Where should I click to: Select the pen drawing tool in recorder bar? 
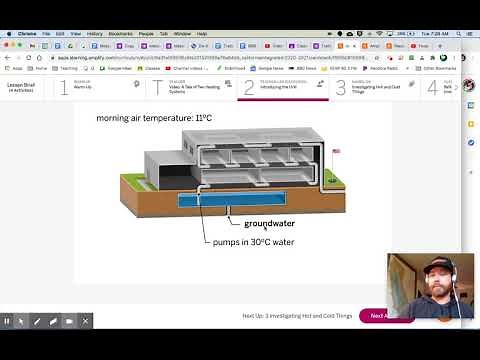(37, 321)
